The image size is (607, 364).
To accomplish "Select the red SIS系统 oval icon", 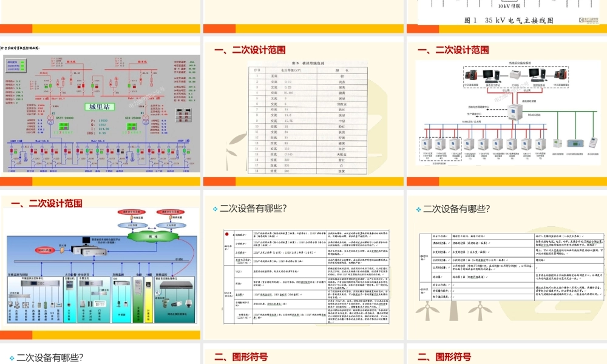I will point(44,249).
